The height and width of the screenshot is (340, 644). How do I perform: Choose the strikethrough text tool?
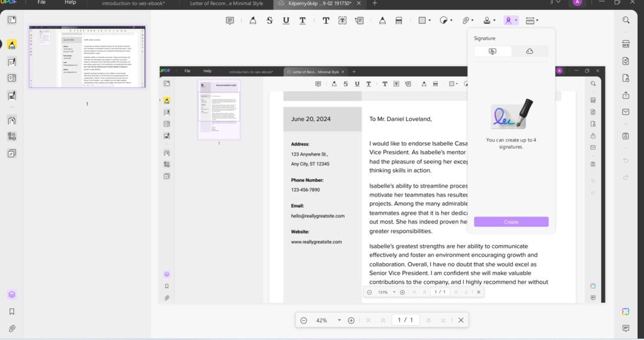[270, 20]
